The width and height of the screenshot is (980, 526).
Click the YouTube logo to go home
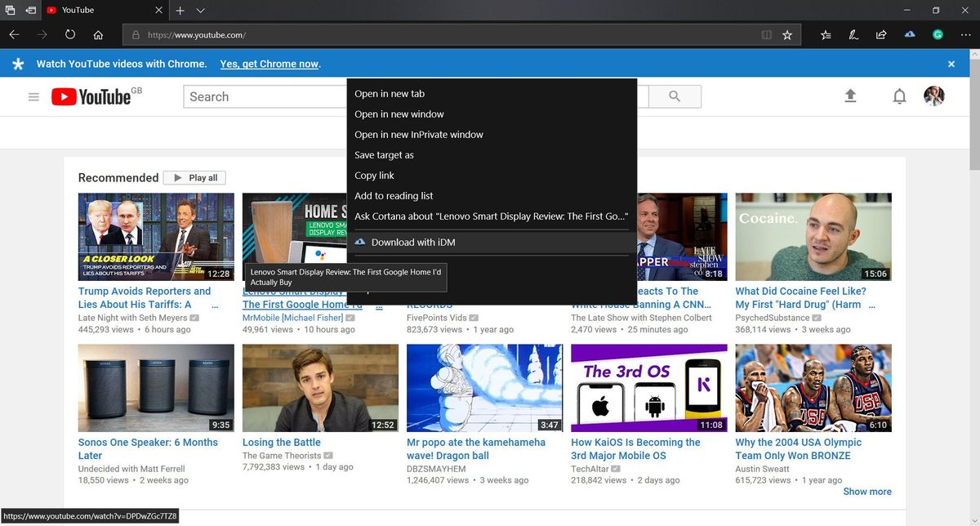(90, 96)
